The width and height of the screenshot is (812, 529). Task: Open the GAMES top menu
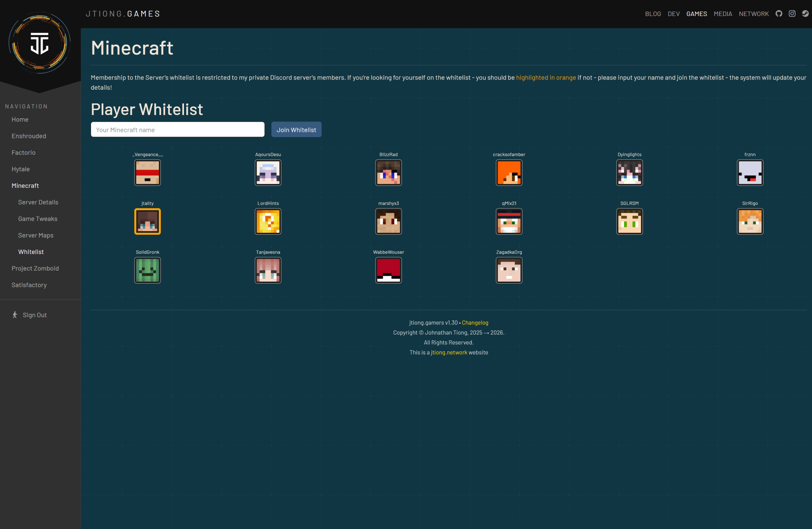pyautogui.click(x=696, y=14)
